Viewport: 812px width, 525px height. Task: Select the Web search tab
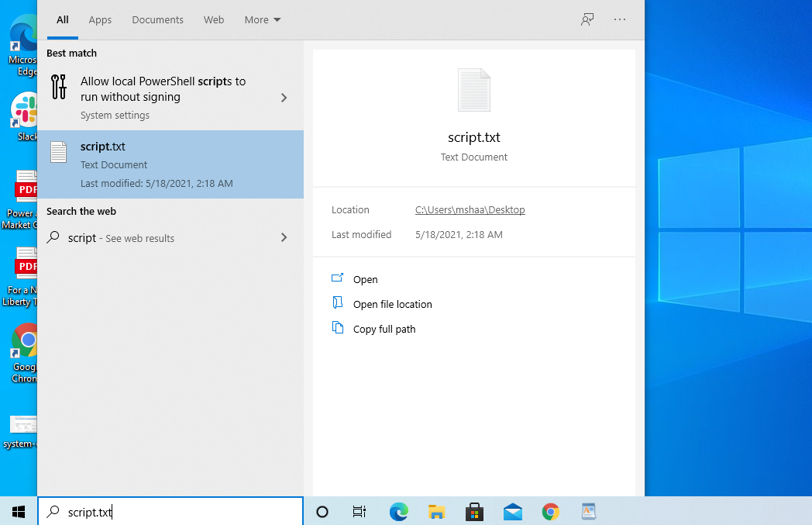pyautogui.click(x=214, y=19)
